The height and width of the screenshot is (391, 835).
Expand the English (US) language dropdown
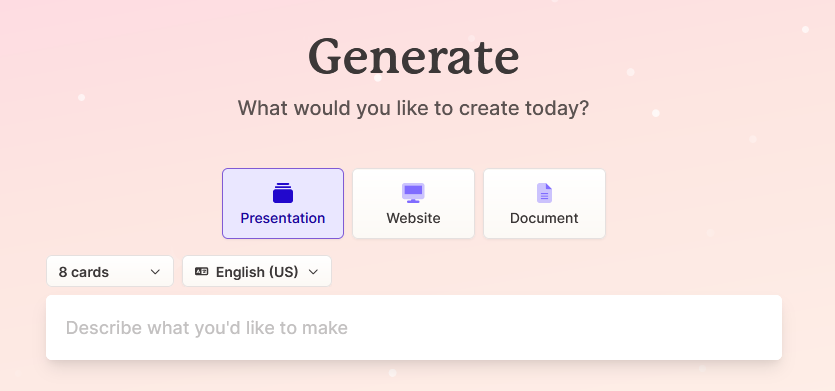click(257, 271)
